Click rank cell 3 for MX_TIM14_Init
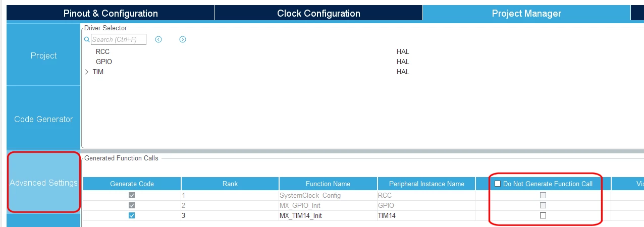The width and height of the screenshot is (644, 227). click(230, 215)
